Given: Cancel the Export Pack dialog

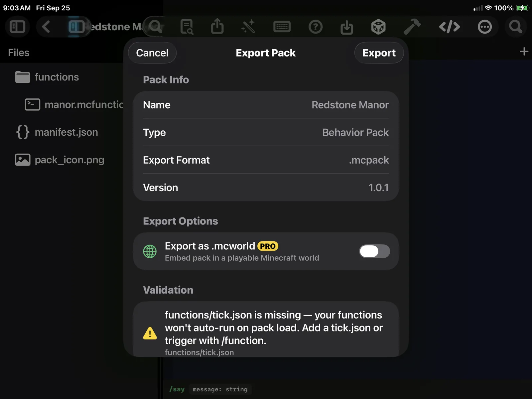Looking at the screenshot, I should [152, 53].
